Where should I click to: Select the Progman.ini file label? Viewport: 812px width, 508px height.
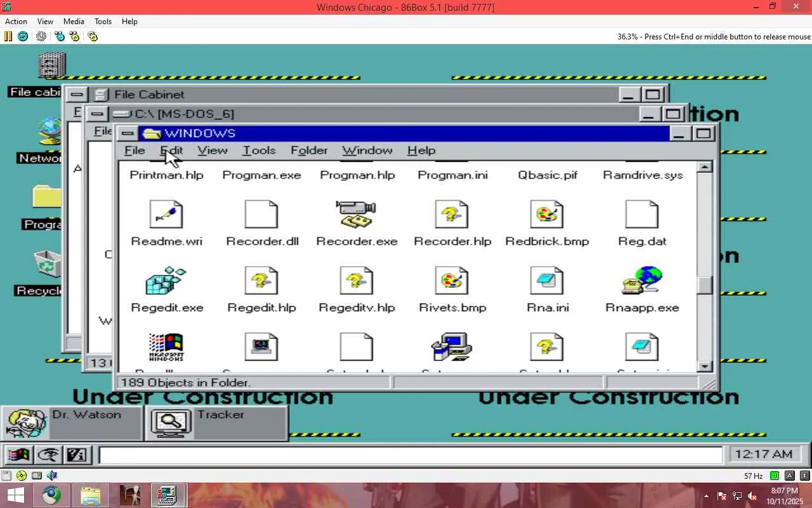[x=452, y=175]
